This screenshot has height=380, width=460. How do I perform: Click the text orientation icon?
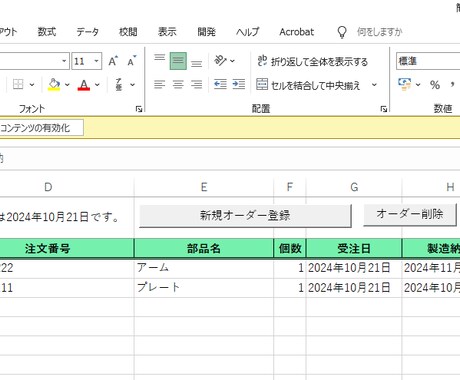coord(220,61)
